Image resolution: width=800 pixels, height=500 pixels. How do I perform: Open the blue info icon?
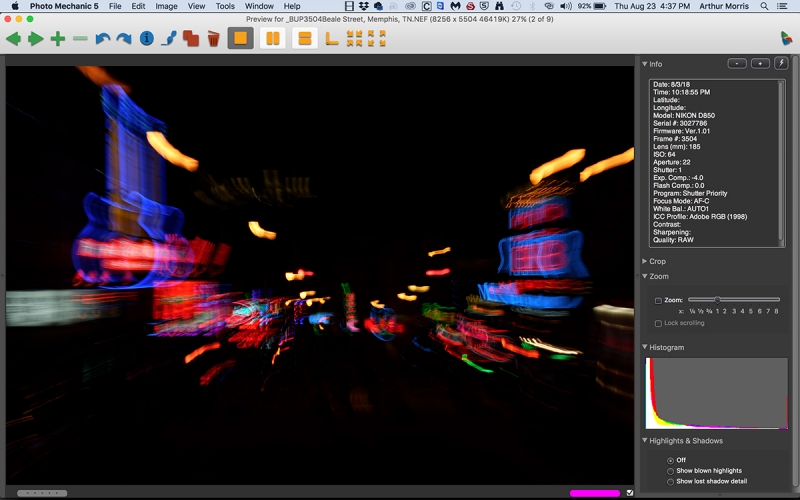point(146,38)
